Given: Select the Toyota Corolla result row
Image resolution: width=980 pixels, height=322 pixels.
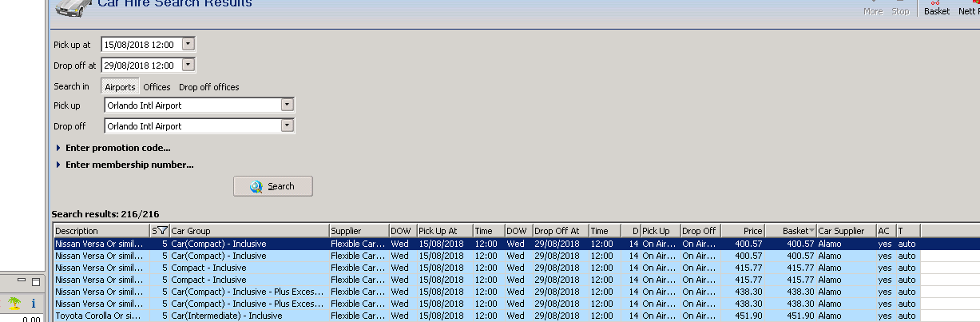Looking at the screenshot, I should coord(100,316).
